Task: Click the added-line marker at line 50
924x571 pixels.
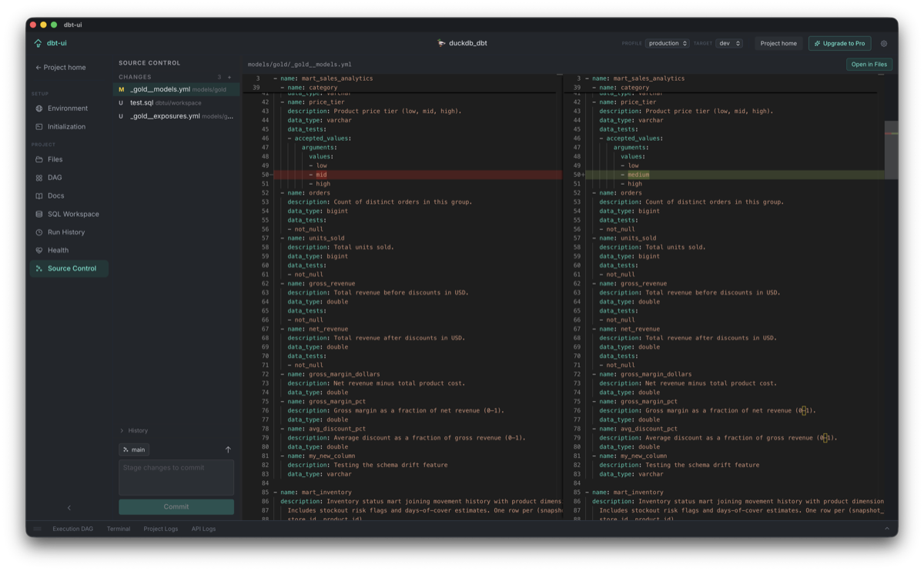Action: (583, 175)
